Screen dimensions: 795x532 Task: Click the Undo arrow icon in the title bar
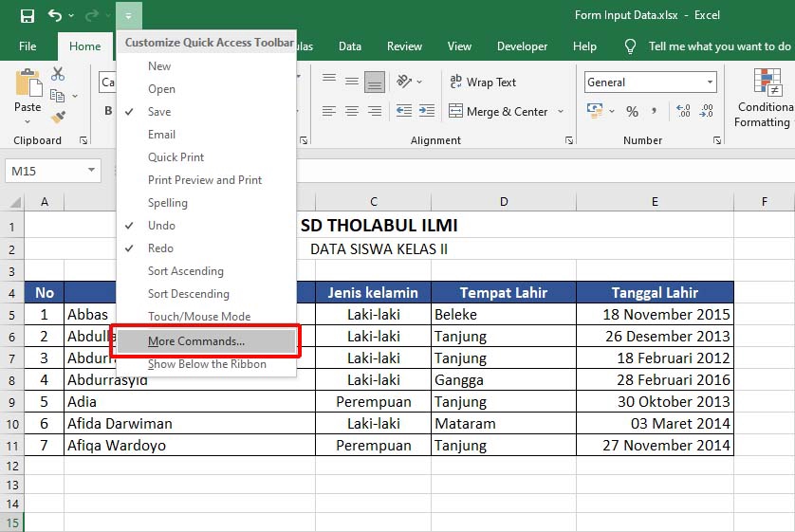point(55,16)
